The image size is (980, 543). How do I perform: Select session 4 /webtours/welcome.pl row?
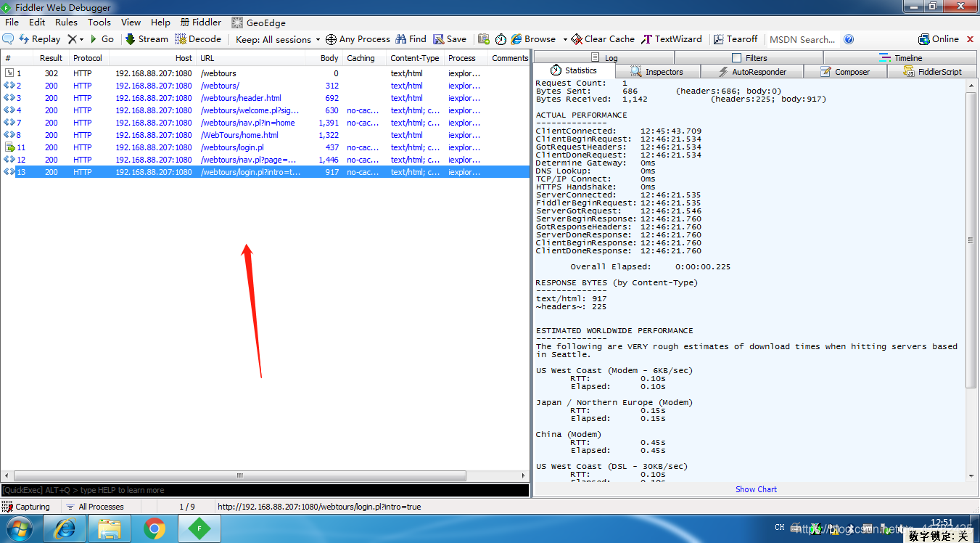[265, 110]
